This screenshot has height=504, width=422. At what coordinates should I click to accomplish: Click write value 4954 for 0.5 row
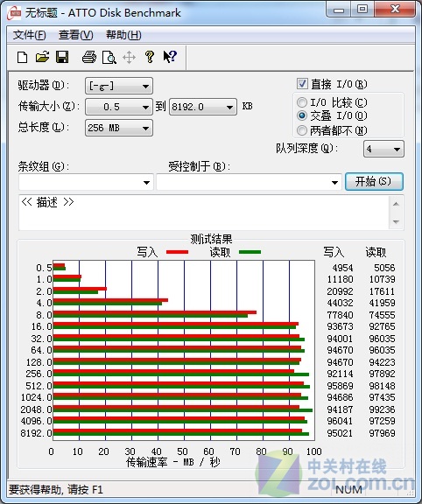pos(342,268)
